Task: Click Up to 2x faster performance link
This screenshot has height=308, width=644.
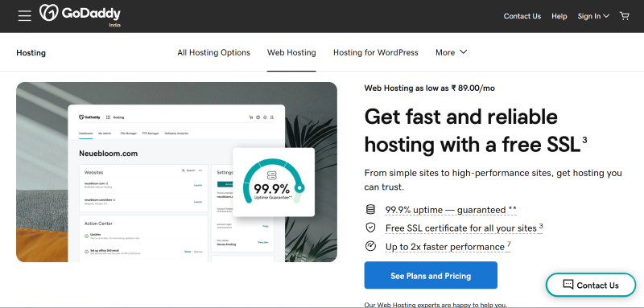Action: 448,247
